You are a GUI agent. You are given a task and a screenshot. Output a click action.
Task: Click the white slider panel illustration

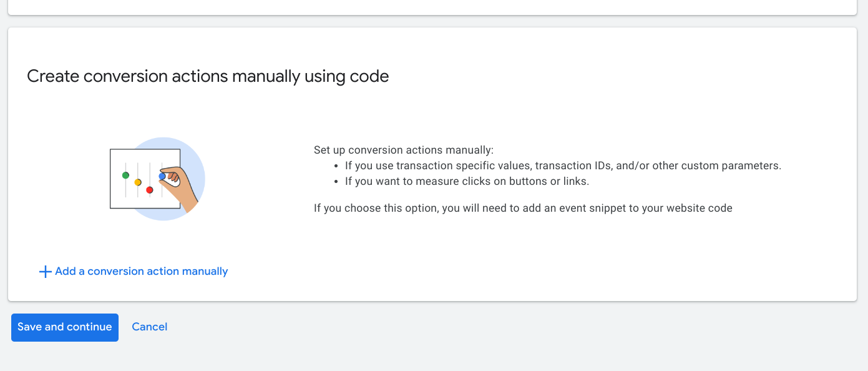tap(145, 179)
